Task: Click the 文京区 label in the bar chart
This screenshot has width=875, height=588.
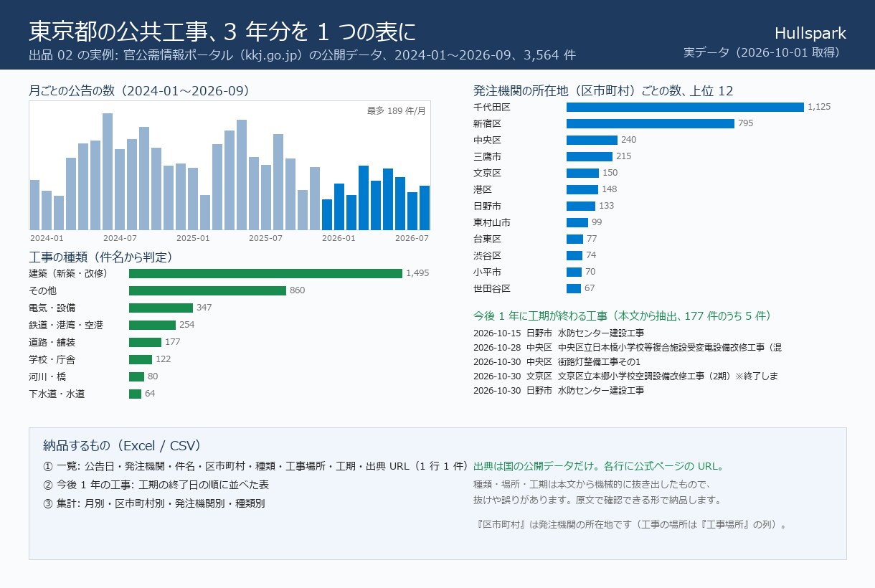Action: coord(488,173)
